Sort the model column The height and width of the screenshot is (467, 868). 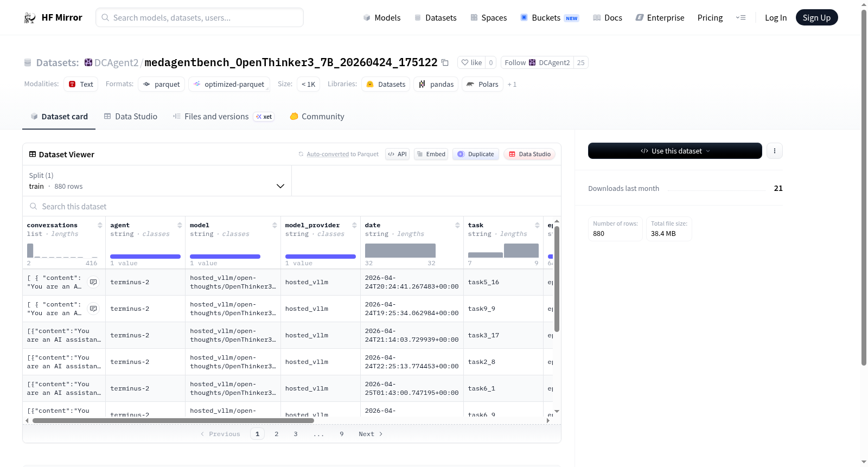pos(275,225)
